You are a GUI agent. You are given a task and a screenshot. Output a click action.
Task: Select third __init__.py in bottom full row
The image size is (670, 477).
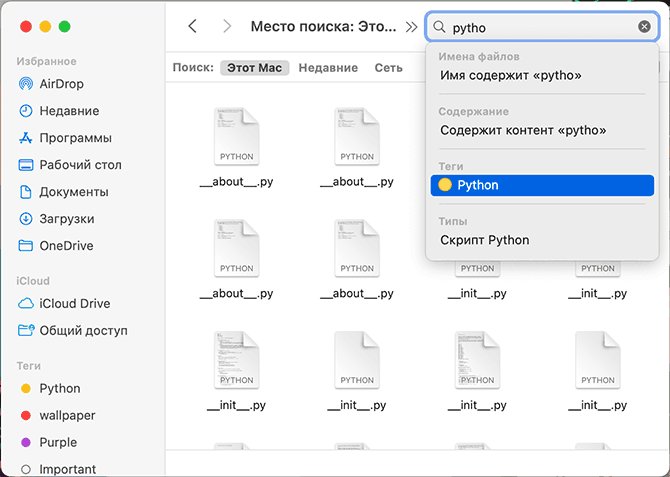[477, 371]
